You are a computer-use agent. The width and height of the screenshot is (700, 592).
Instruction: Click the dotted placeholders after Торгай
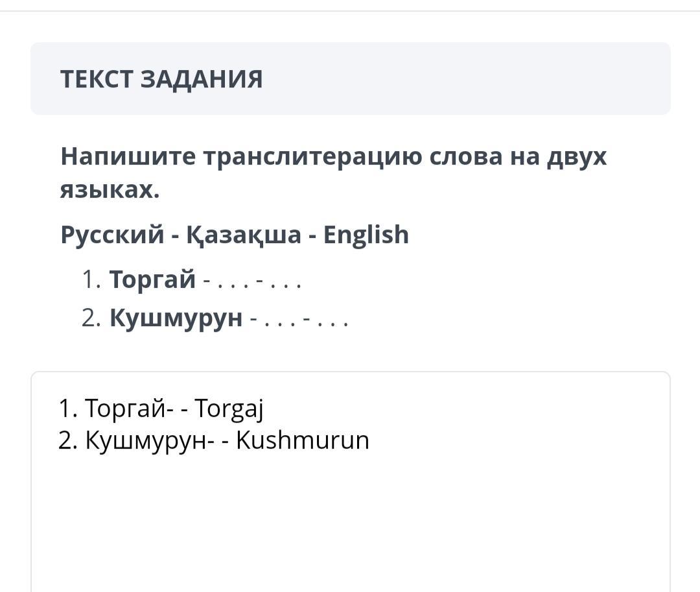[x=253, y=281]
